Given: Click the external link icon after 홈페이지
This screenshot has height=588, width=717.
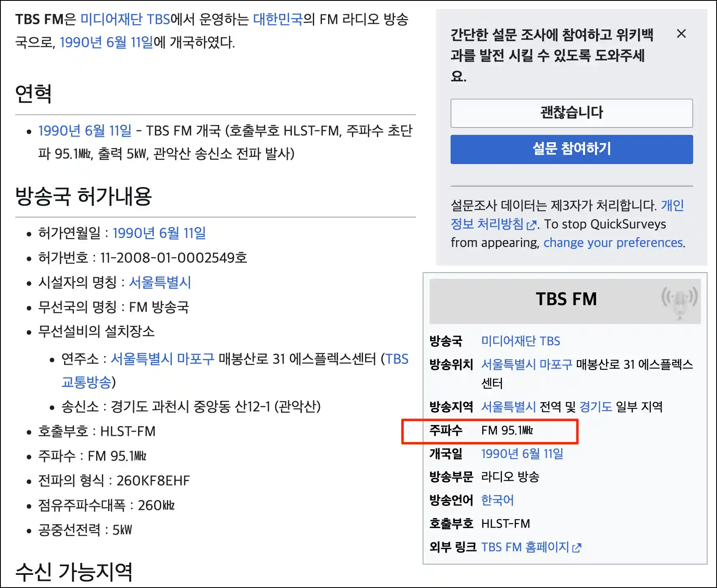Looking at the screenshot, I should (577, 548).
